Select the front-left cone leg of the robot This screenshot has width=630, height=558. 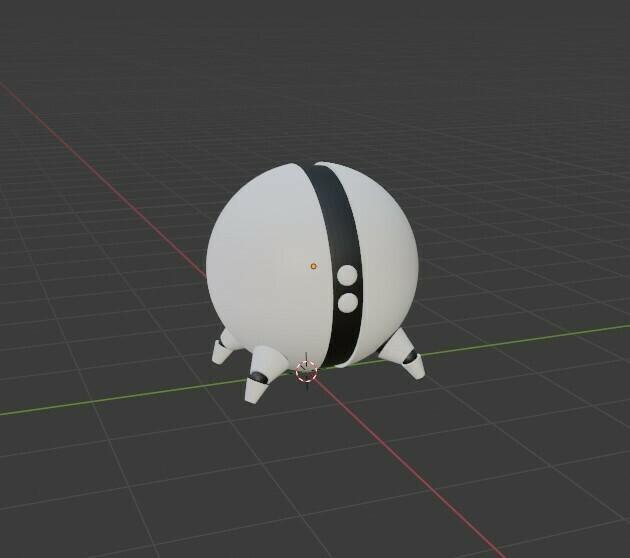click(264, 374)
